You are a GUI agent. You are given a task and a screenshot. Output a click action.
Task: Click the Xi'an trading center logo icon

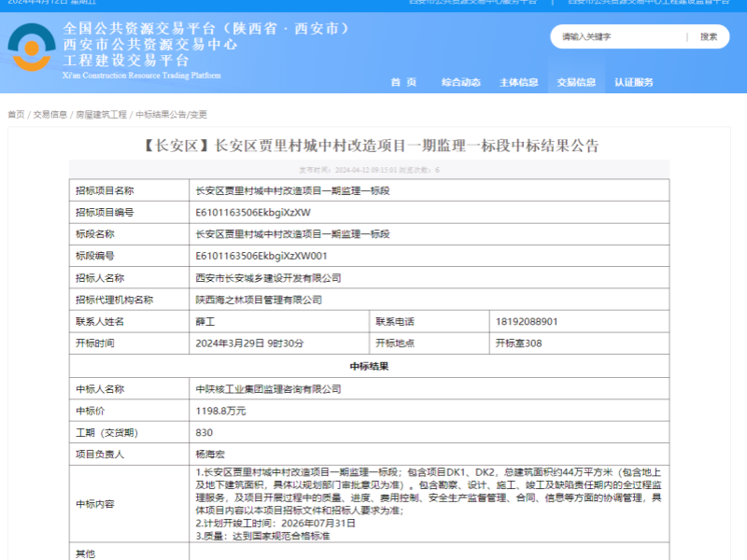(32, 48)
